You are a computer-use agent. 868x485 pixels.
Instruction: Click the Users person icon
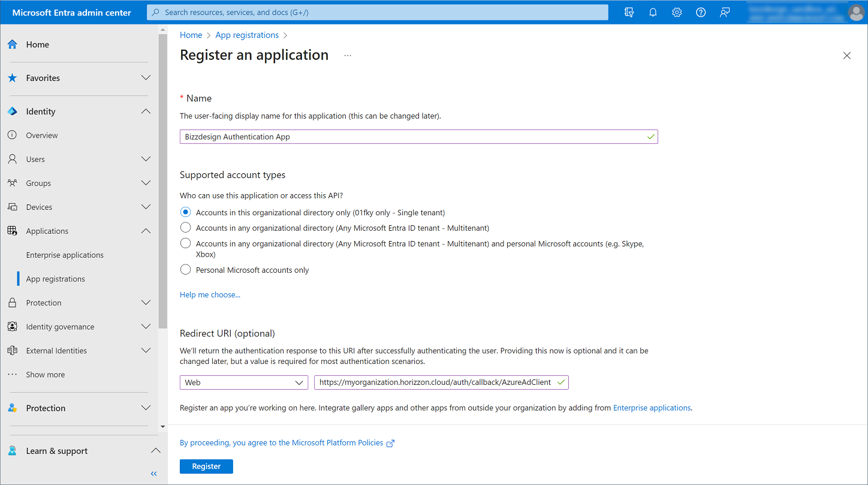click(x=12, y=159)
